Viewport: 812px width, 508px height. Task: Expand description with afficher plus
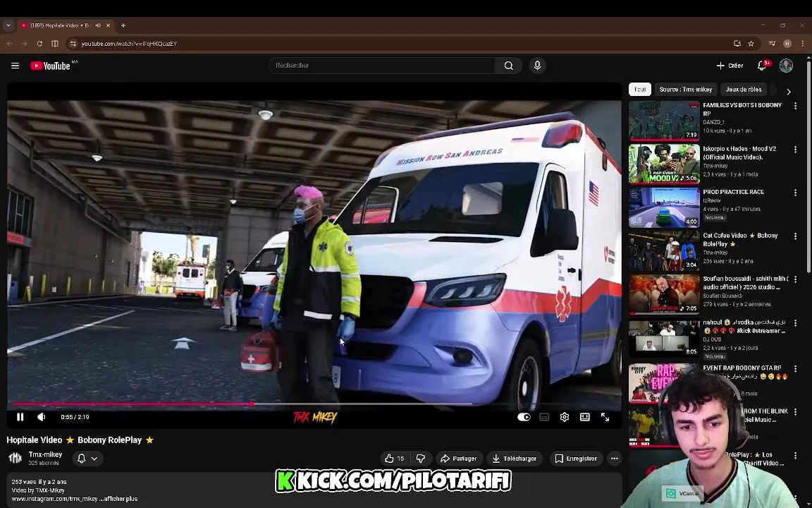[121, 499]
